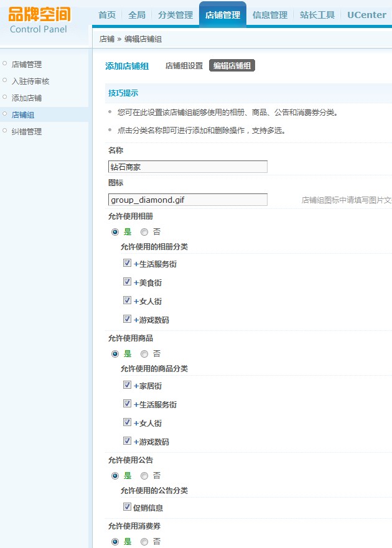Select 是 for 允许使用商品
The image size is (392, 548).
115,354
